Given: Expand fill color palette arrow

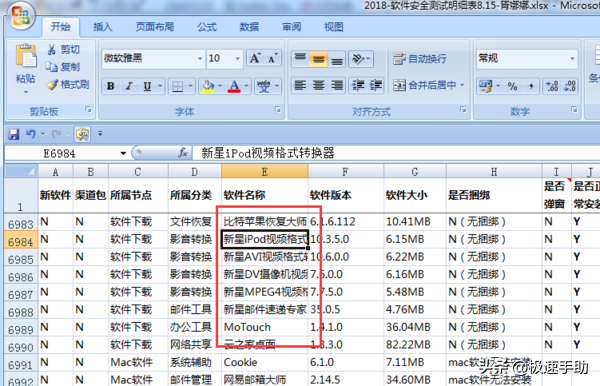Looking at the screenshot, I should pyautogui.click(x=220, y=86).
